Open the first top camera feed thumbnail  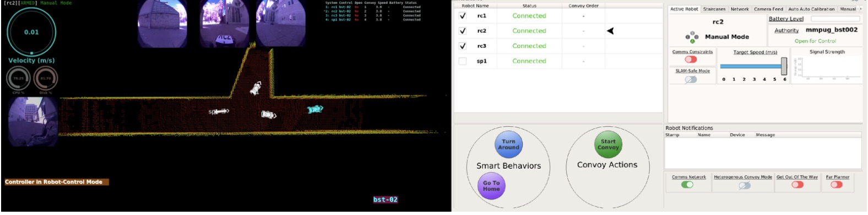162,23
